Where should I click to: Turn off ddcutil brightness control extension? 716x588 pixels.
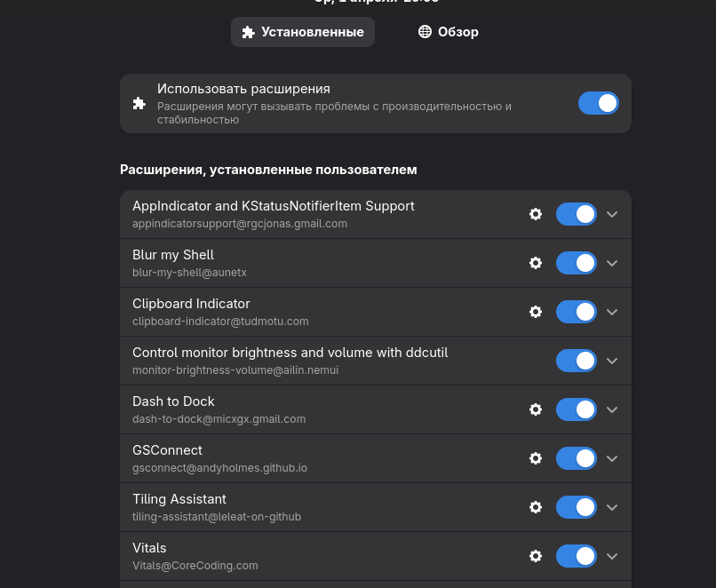(x=577, y=361)
